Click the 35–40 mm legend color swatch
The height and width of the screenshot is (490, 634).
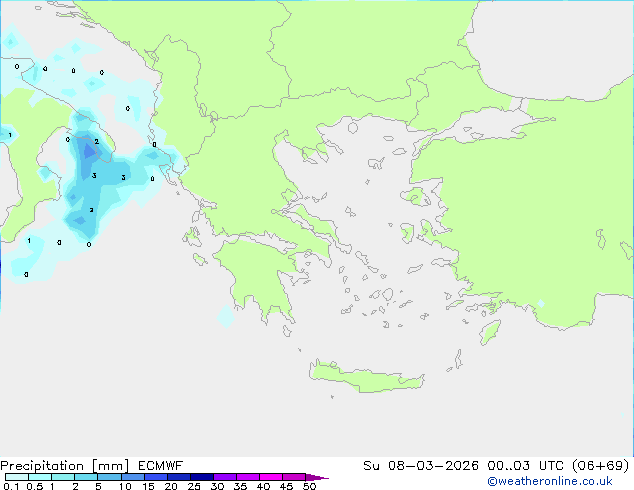pyautogui.click(x=247, y=477)
